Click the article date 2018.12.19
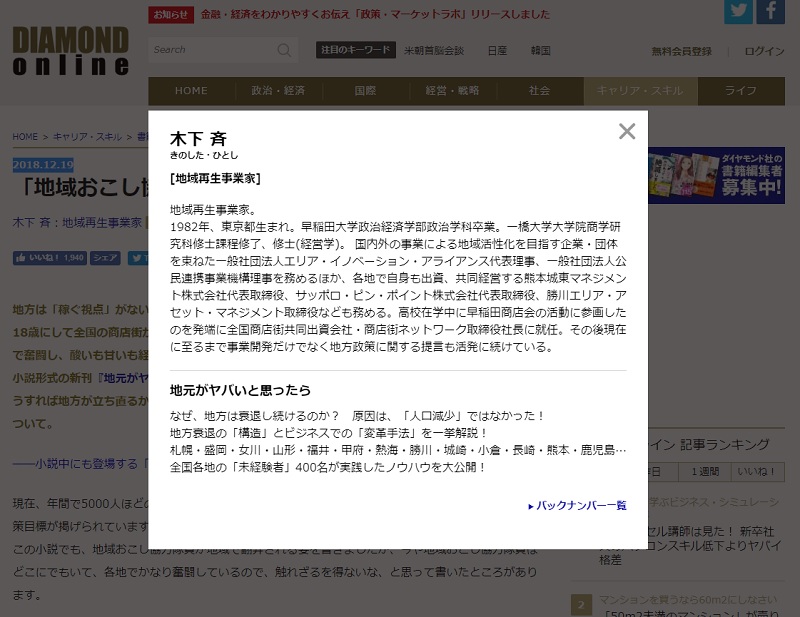800x617 pixels. [43, 164]
